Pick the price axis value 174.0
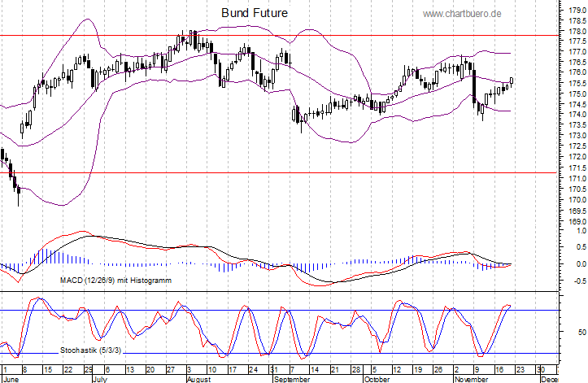 coord(577,114)
